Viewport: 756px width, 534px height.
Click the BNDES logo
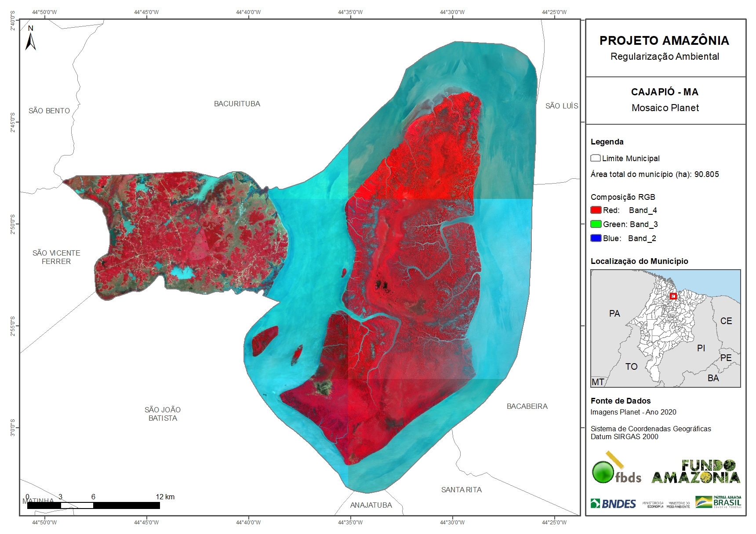613,504
